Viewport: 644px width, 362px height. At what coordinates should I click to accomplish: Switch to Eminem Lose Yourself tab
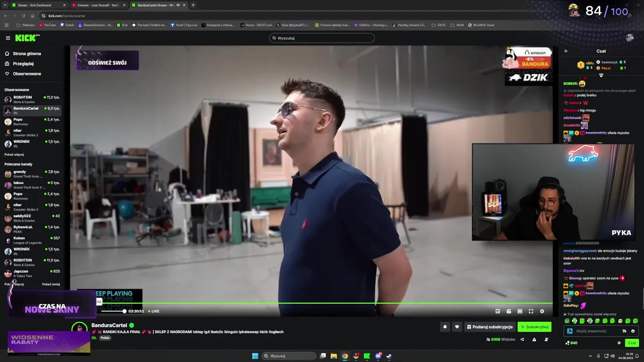pyautogui.click(x=98, y=5)
